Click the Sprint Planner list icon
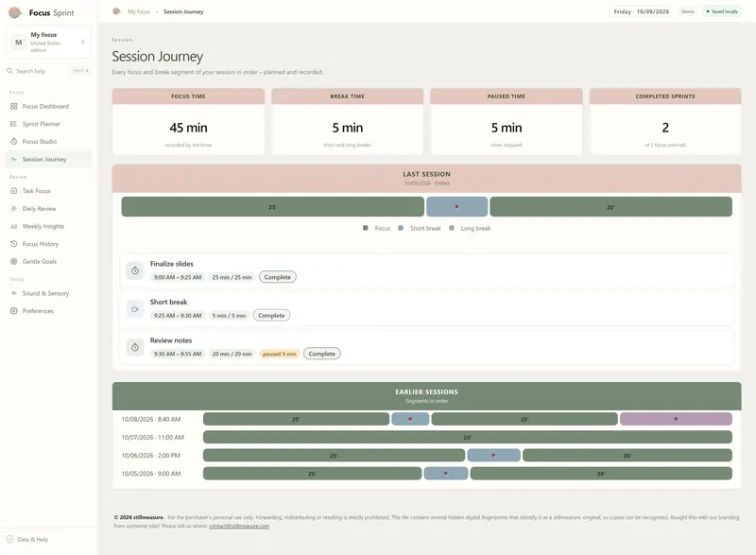Screen dimensions: 756x555 pos(13,124)
